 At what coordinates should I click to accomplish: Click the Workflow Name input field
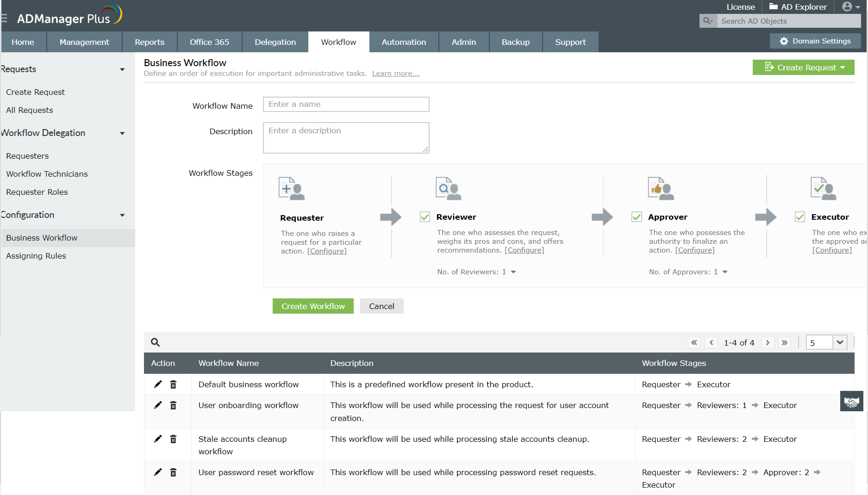click(x=346, y=104)
